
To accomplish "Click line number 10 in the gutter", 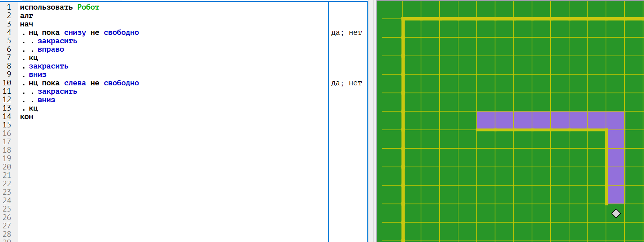I will coord(7,83).
